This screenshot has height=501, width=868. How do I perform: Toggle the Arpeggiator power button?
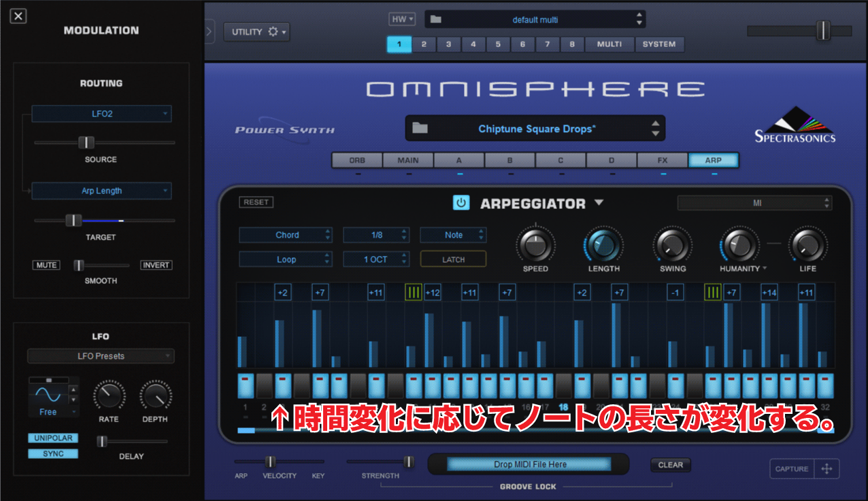click(x=461, y=203)
